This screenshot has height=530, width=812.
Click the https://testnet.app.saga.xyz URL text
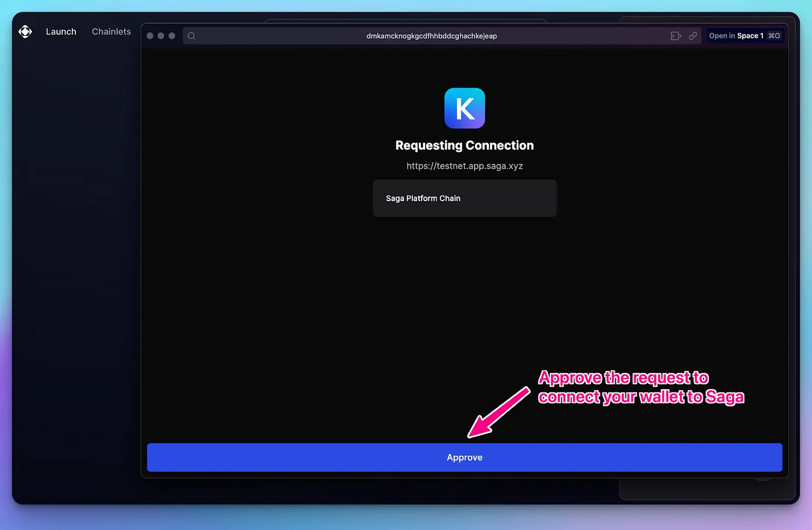(x=465, y=166)
